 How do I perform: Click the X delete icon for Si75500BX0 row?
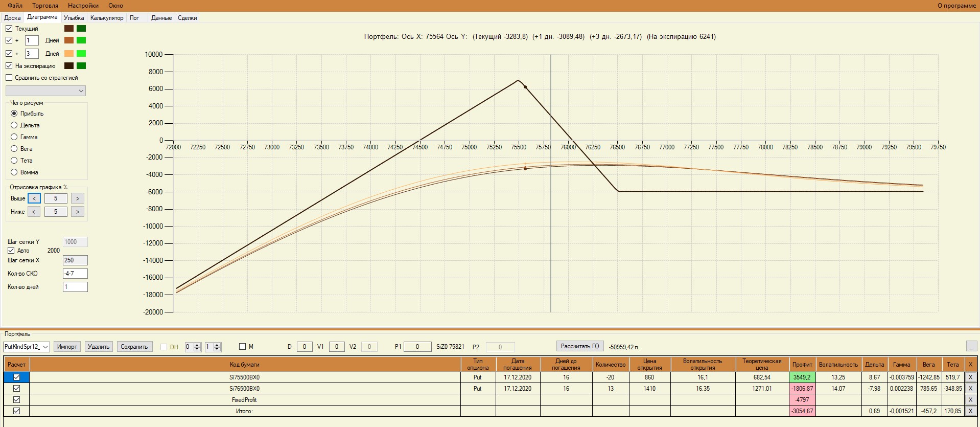970,377
